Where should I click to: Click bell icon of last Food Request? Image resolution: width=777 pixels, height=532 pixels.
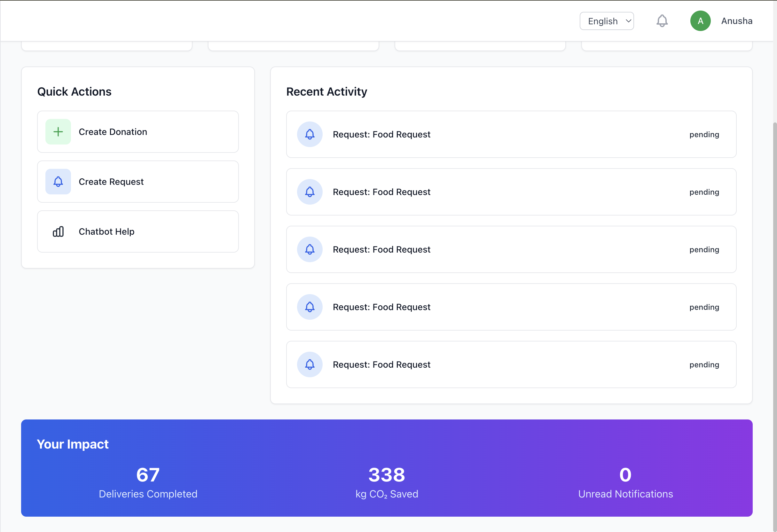310,364
